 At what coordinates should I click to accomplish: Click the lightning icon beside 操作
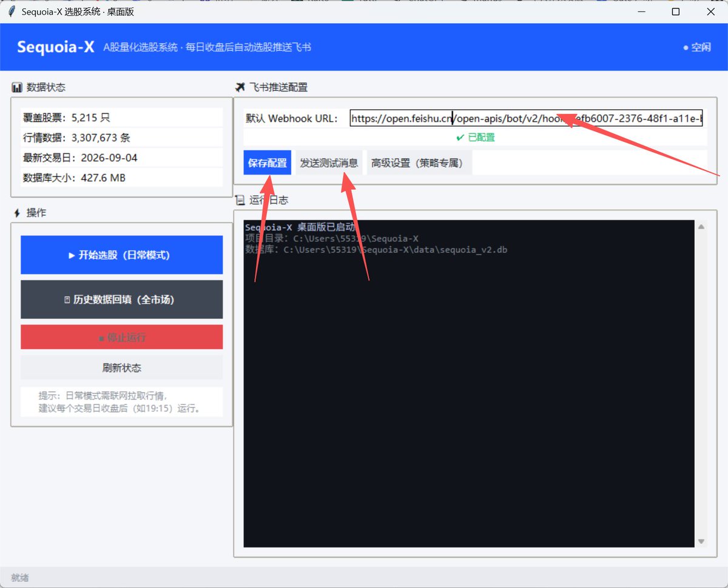[x=17, y=213]
